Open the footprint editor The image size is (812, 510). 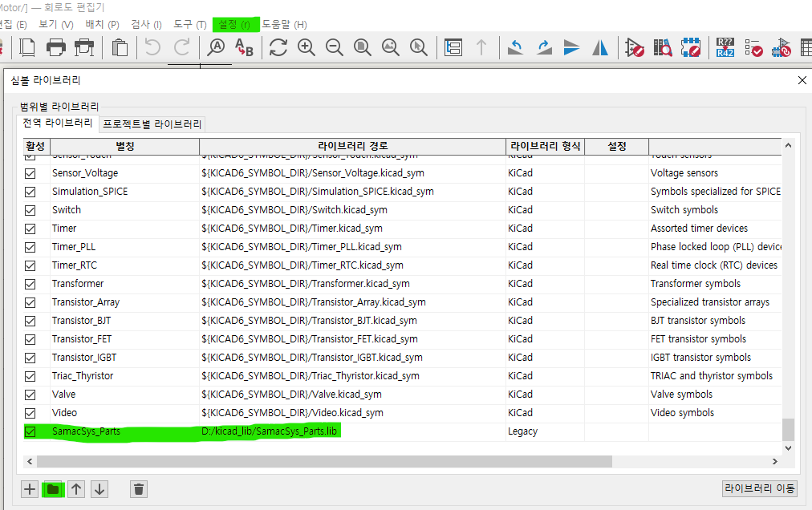coord(691,47)
